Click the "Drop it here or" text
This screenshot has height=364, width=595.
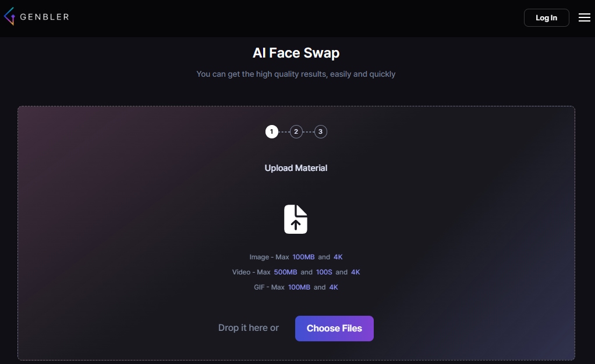(249, 328)
